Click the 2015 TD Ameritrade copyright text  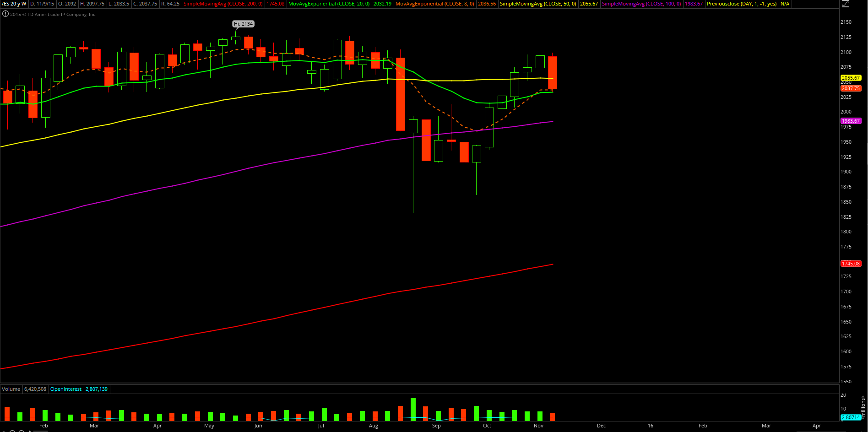53,15
